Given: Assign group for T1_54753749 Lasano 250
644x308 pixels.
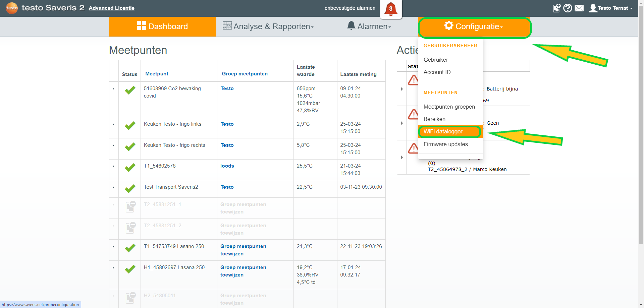Looking at the screenshot, I should (243, 250).
